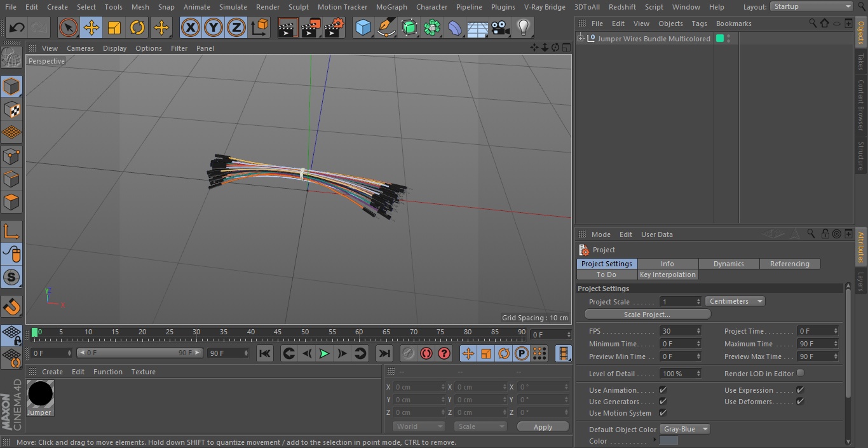The height and width of the screenshot is (448, 868).
Task: Click the object green layer color dot
Action: pyautogui.click(x=720, y=39)
